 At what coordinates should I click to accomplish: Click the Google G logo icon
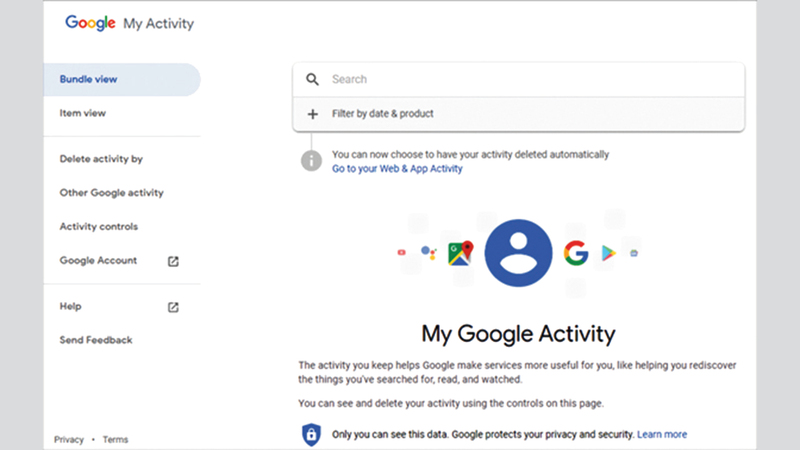(x=575, y=252)
